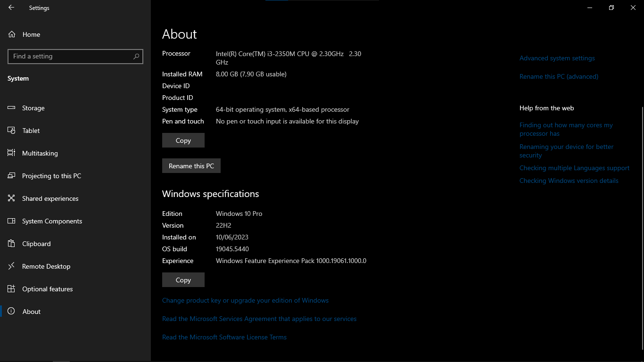The height and width of the screenshot is (362, 644).
Task: Copy the device specifications
Action: click(183, 140)
